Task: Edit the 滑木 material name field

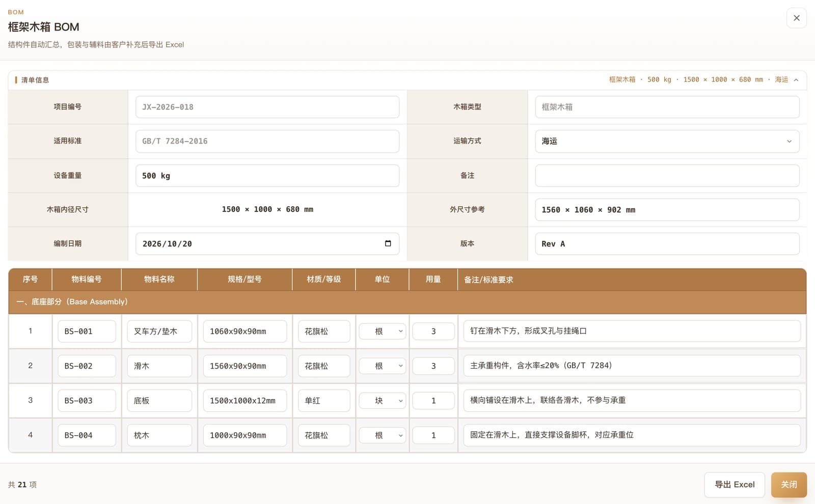Action: (159, 366)
